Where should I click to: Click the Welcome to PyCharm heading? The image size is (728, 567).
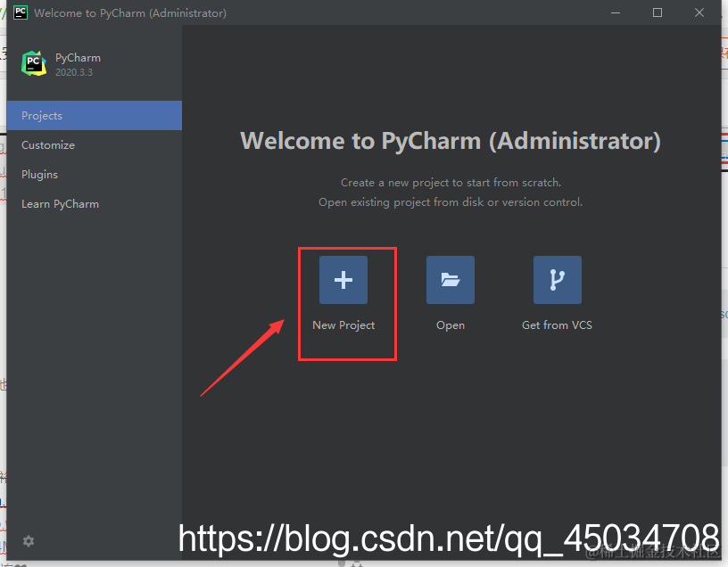451,141
